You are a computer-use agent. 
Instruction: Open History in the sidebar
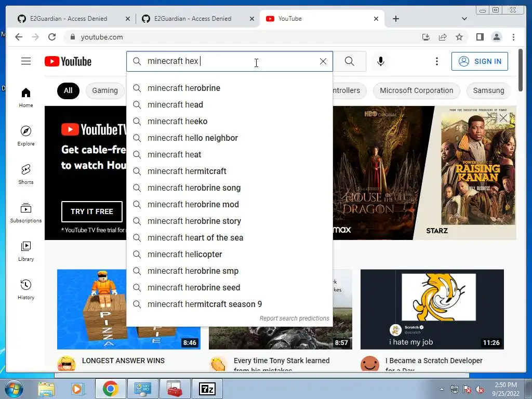coord(26,289)
